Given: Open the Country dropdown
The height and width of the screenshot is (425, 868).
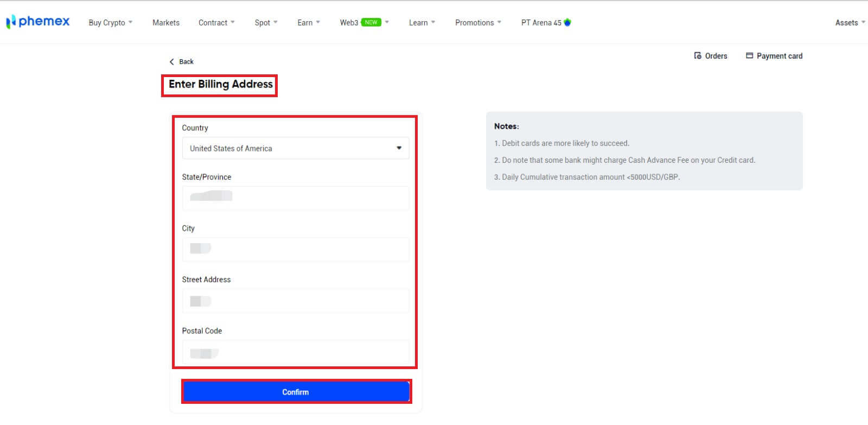Looking at the screenshot, I should tap(295, 148).
